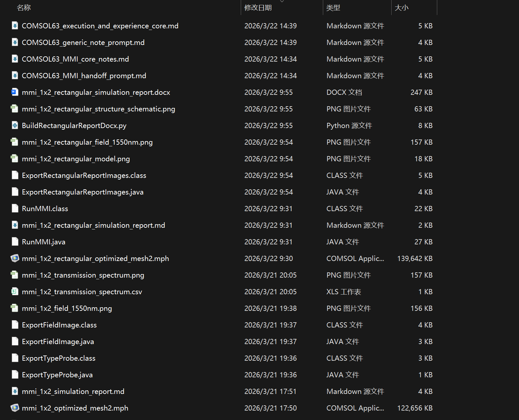Select file name mmi_1x2_field_1550nm.png
Viewport: 519px width, 420px height.
[67, 308]
